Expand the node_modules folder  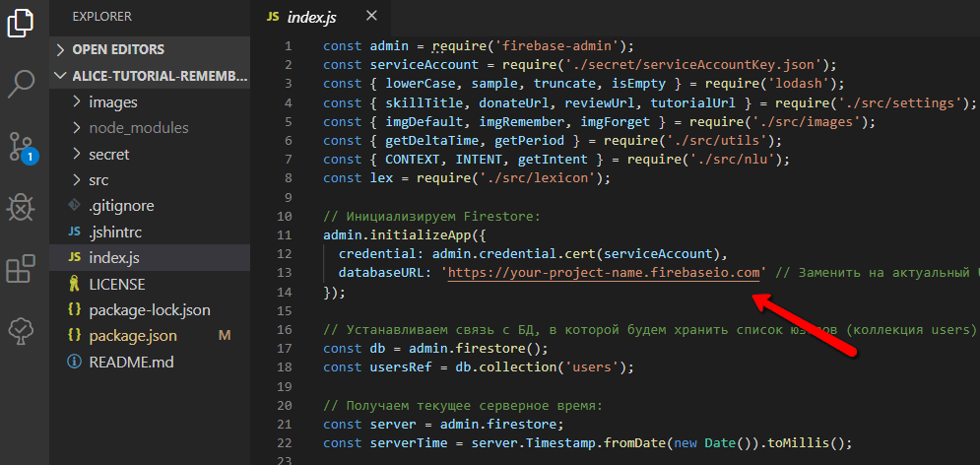[149, 128]
